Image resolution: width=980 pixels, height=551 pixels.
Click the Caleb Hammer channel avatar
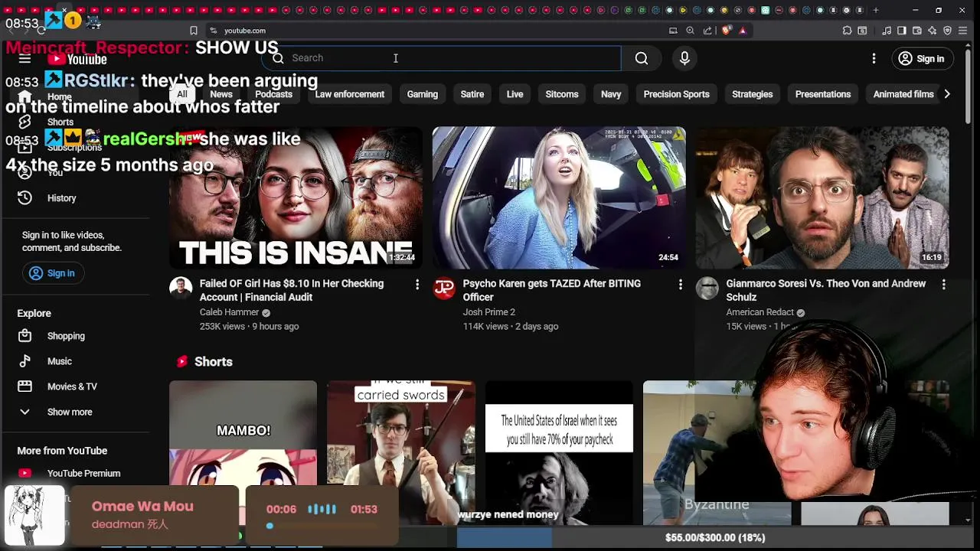coord(181,289)
